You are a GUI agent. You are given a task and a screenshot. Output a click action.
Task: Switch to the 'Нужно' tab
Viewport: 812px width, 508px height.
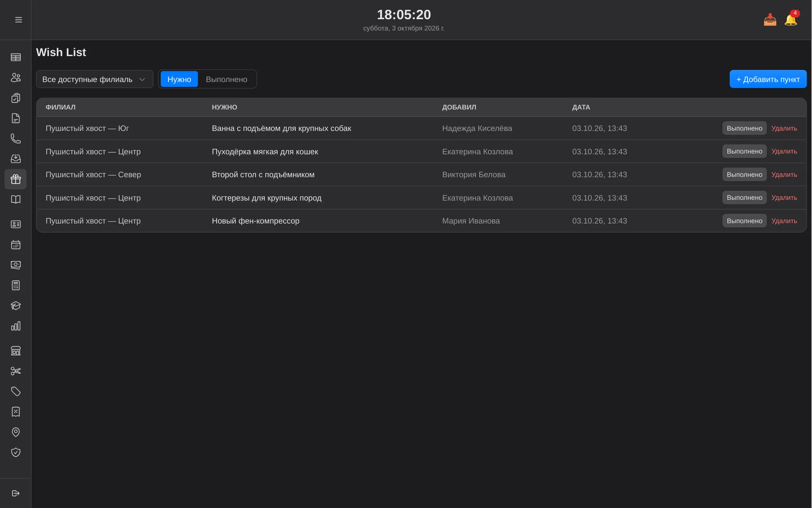179,79
